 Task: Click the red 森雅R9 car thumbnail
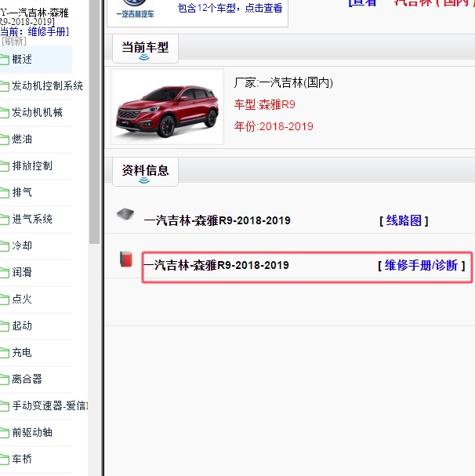point(167,107)
